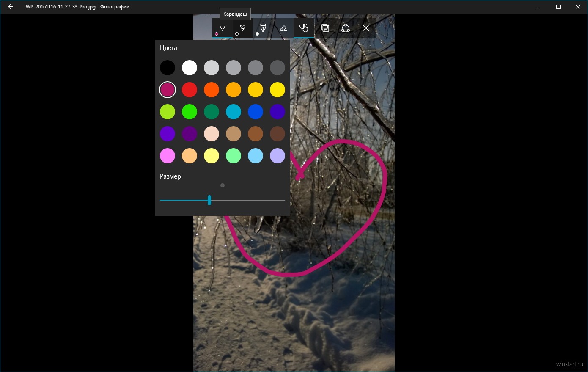This screenshot has height=372, width=588.
Task: Choose the red color swatch
Action: [x=190, y=90]
